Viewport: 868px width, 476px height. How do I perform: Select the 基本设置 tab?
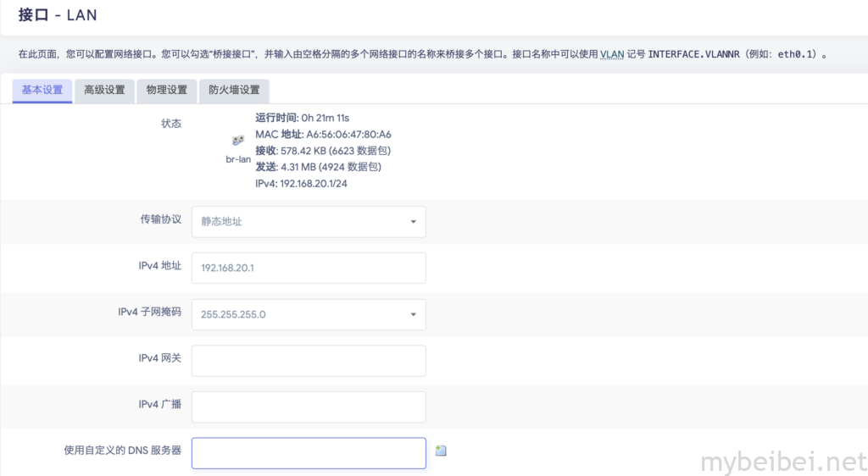coord(42,90)
